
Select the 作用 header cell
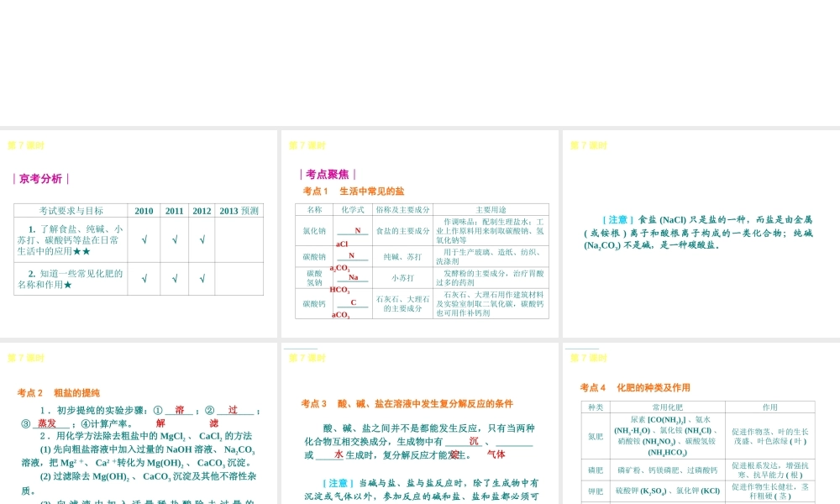(769, 407)
